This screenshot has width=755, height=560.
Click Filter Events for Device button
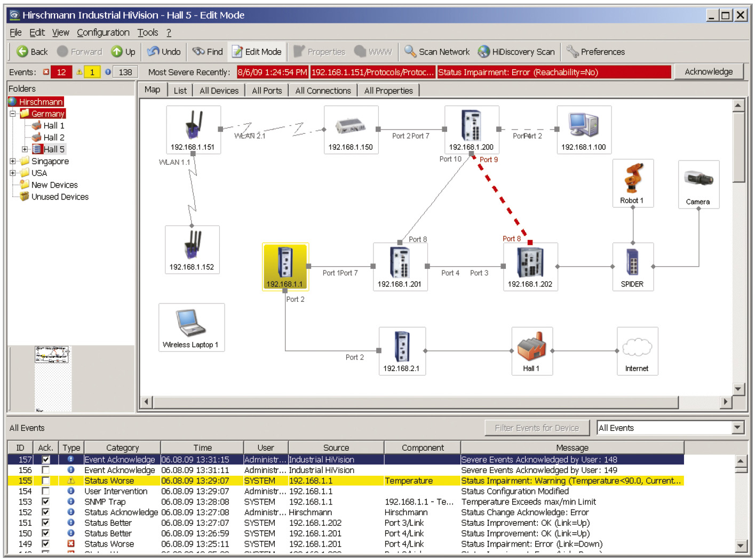coord(537,428)
